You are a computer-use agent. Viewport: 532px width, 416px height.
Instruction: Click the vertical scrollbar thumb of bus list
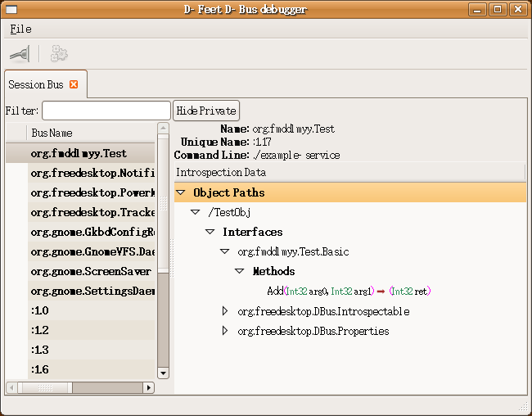(x=163, y=203)
